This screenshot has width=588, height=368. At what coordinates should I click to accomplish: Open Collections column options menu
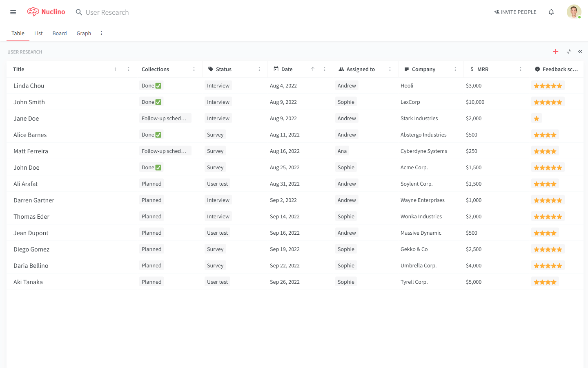click(194, 69)
